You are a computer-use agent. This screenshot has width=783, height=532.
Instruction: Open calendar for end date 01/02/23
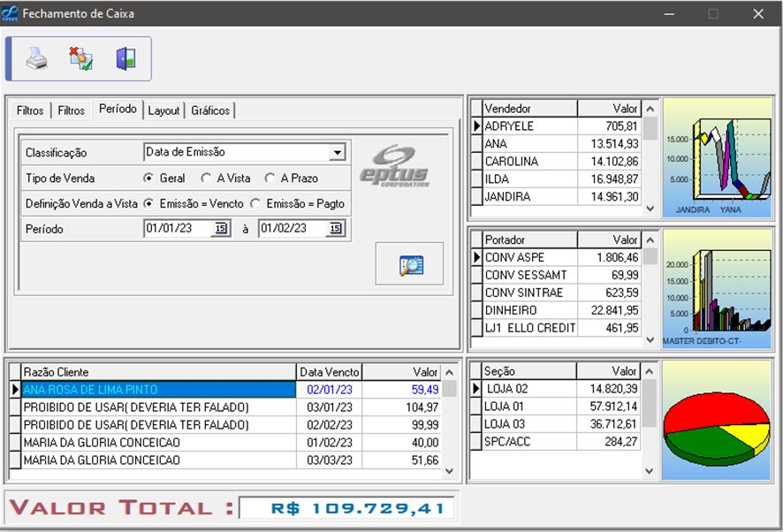pyautogui.click(x=335, y=229)
